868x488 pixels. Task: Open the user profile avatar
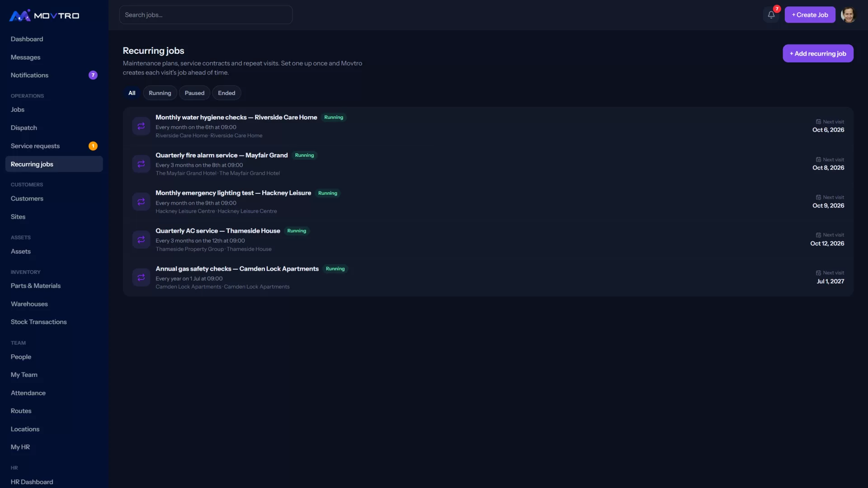click(x=849, y=14)
